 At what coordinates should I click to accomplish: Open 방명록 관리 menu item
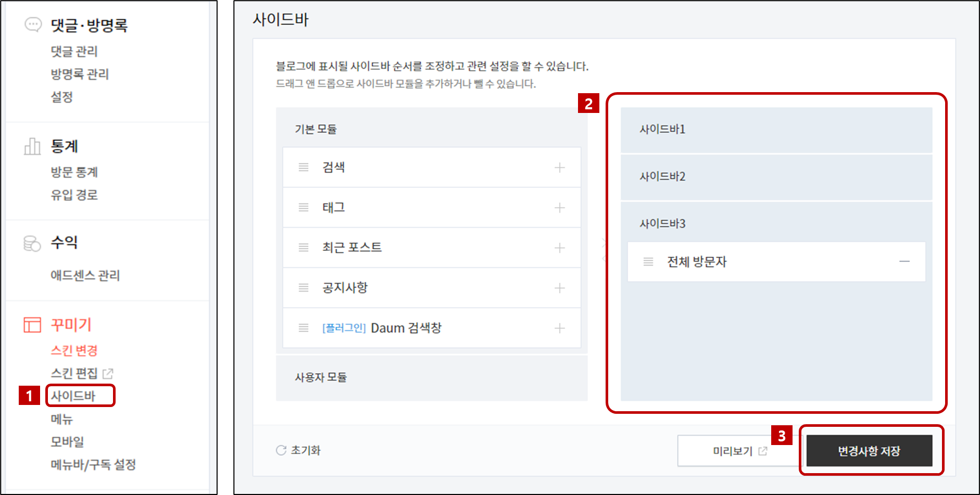coord(80,74)
